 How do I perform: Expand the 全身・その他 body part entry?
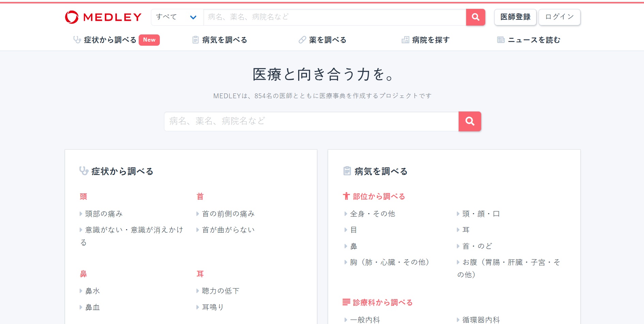tap(372, 214)
